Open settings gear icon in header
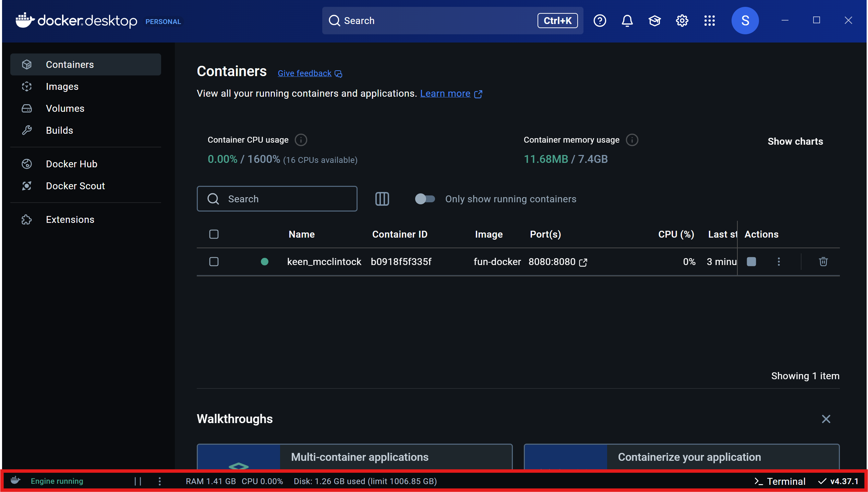Screen dimensions: 868x492 [682, 21]
